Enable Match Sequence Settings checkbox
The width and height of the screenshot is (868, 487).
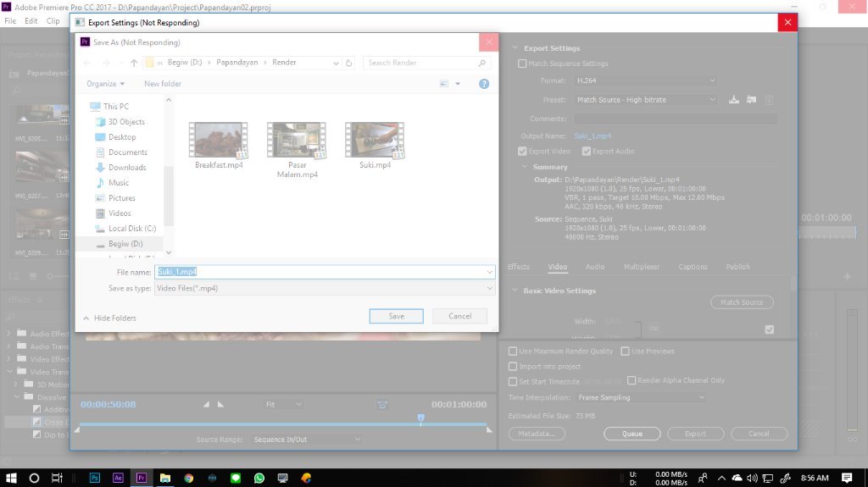522,64
